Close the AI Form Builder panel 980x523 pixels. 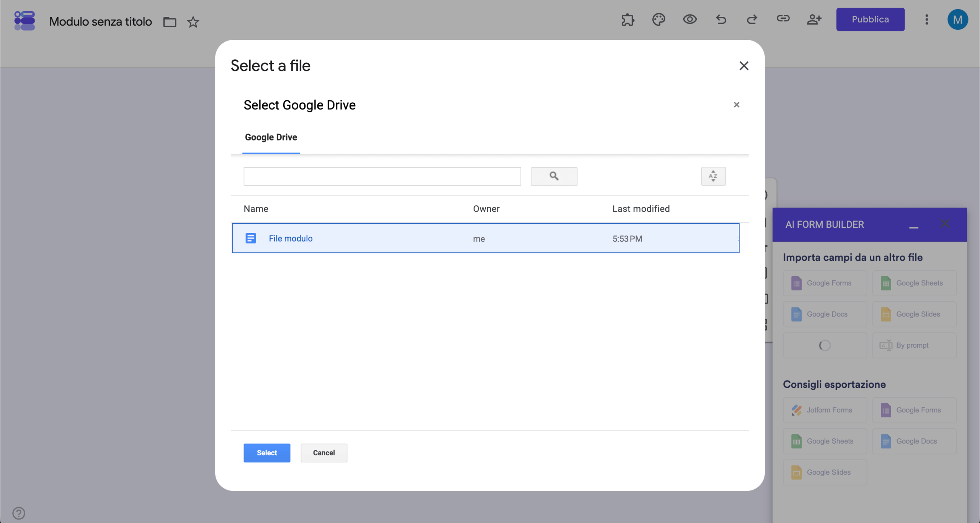point(945,224)
